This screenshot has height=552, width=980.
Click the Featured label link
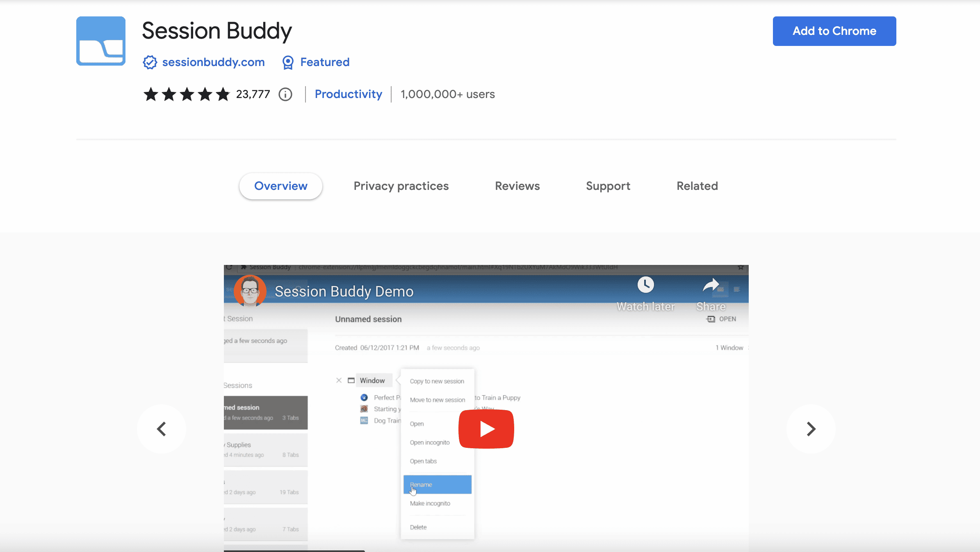(325, 62)
